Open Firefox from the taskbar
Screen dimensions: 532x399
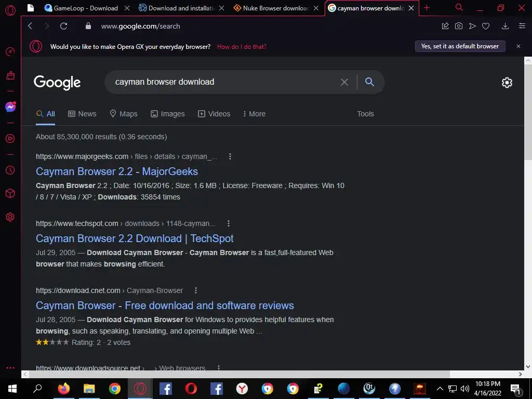click(x=64, y=389)
